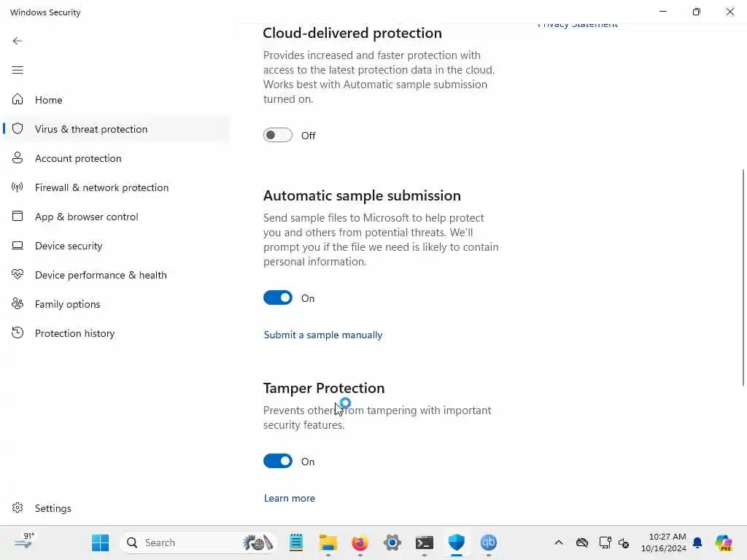
Task: Minimize the Windows Security window
Action: 662,12
